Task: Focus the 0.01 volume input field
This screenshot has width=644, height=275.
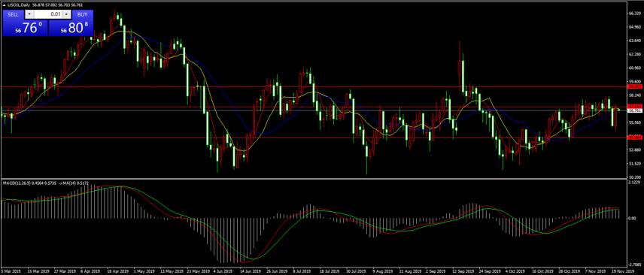Action: 48,14
